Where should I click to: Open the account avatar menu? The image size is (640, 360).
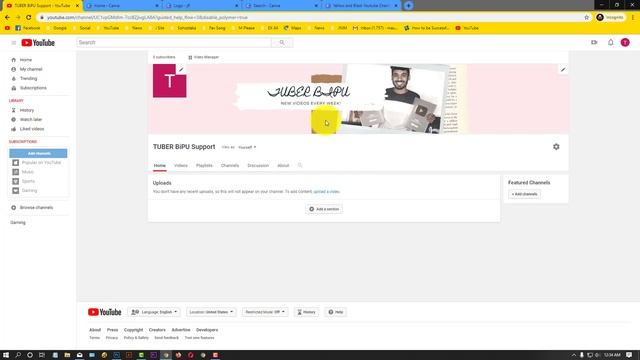625,42
